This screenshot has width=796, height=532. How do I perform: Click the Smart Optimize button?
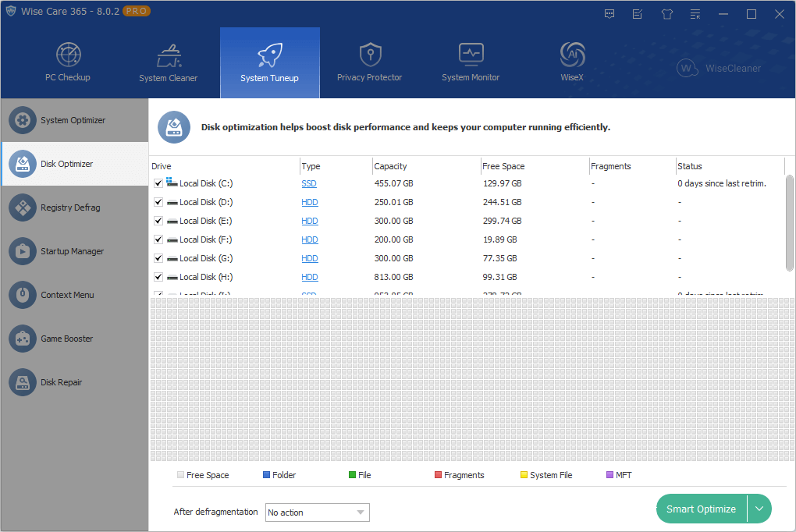701,509
